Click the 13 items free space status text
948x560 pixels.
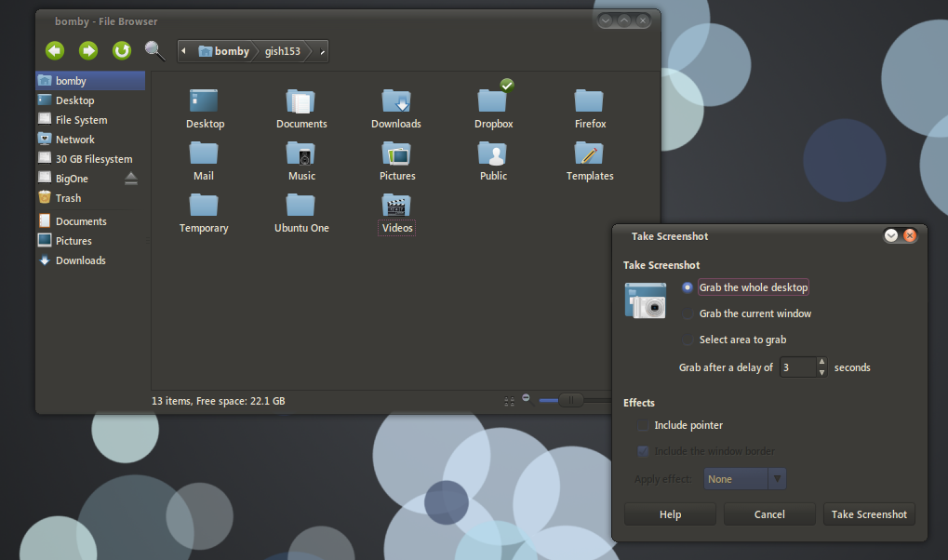point(219,401)
